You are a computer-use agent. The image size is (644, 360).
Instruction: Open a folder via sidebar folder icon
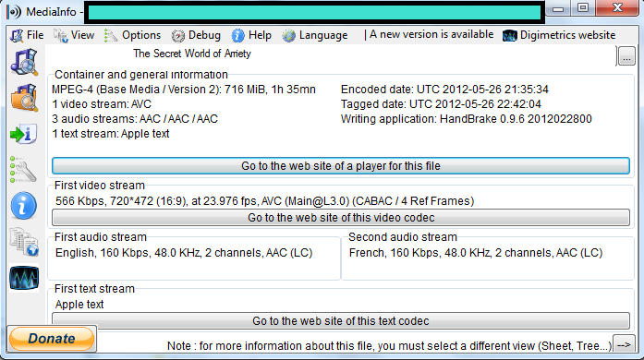point(24,98)
